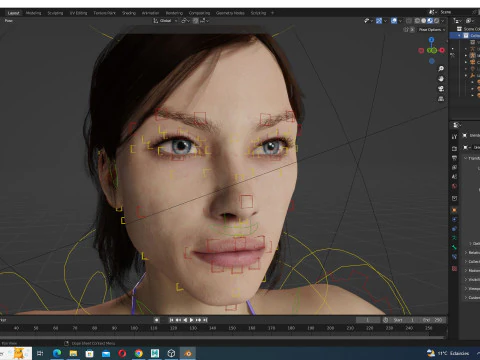The image size is (480, 360).
Task: Open the Global transform orientation dropdown
Action: (165, 21)
